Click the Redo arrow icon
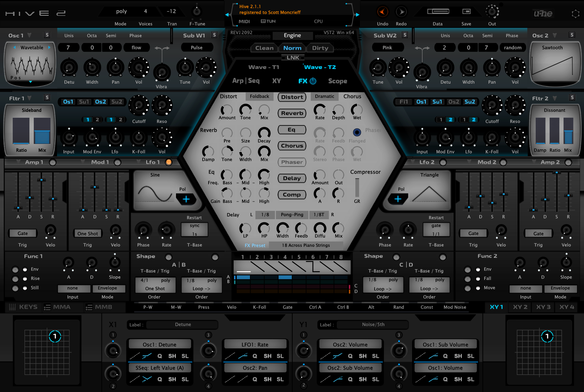584x392 pixels. point(401,12)
